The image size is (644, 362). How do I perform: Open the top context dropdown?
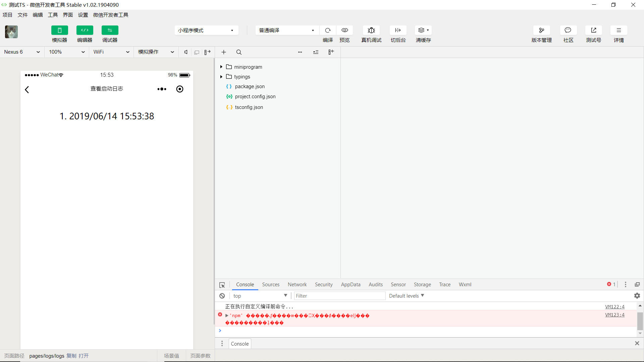click(x=260, y=296)
